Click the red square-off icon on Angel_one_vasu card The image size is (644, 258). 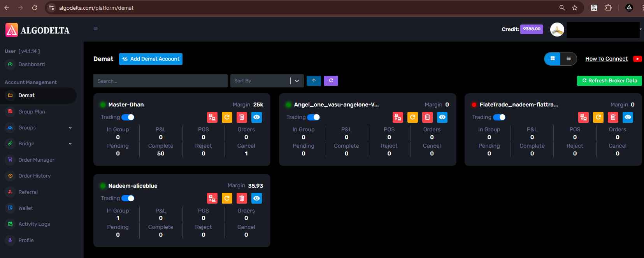pyautogui.click(x=398, y=117)
